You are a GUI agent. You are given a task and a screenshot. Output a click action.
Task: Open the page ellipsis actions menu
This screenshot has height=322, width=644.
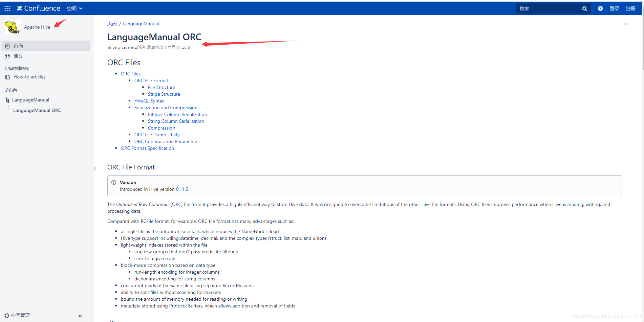click(626, 24)
